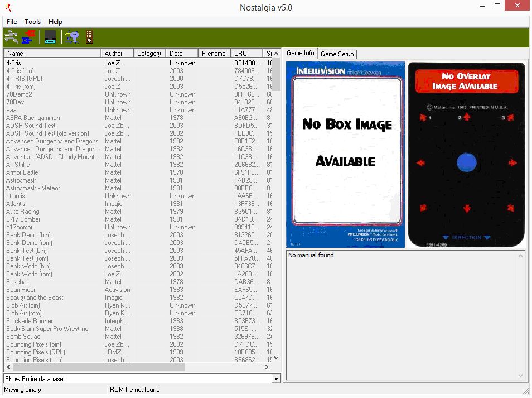Viewport: 532px width, 398px height.
Task: Select the 78Demo2 row
Action: coord(138,94)
